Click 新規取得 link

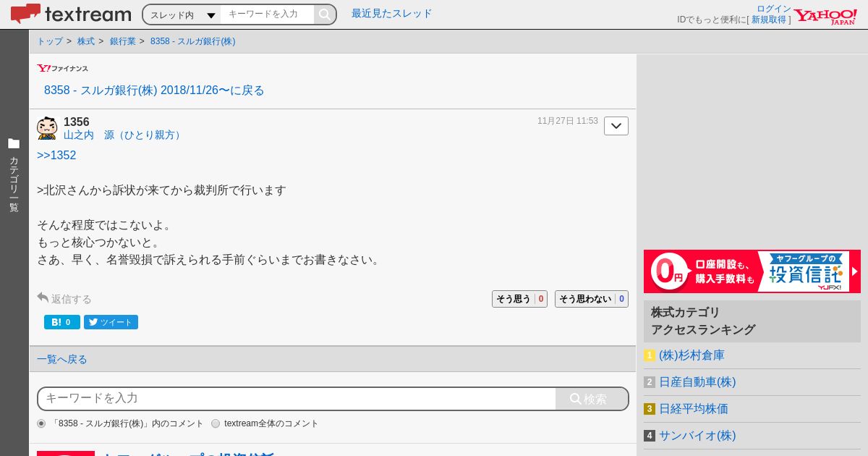pyautogui.click(x=769, y=20)
